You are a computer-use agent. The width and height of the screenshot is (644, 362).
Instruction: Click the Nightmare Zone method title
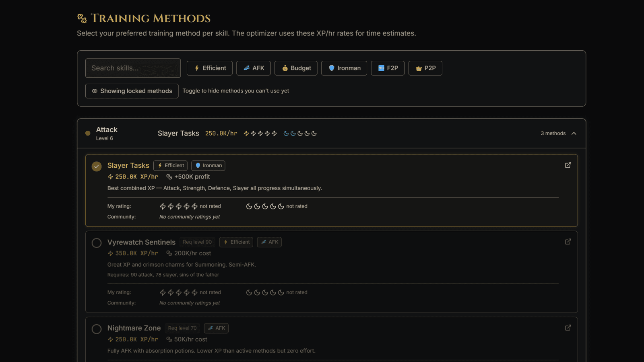[x=134, y=328]
